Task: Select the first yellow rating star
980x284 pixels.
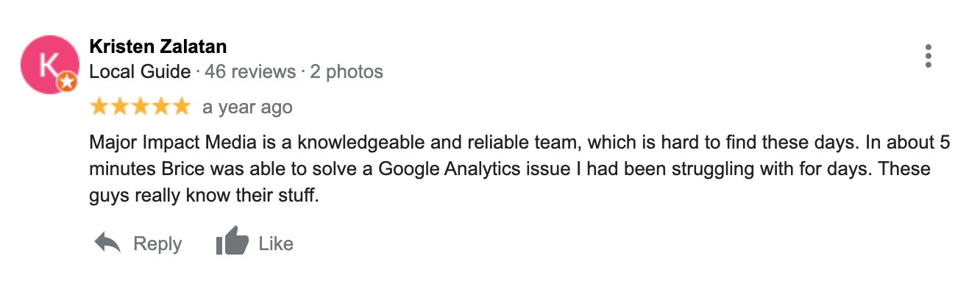Action: pyautogui.click(x=99, y=107)
